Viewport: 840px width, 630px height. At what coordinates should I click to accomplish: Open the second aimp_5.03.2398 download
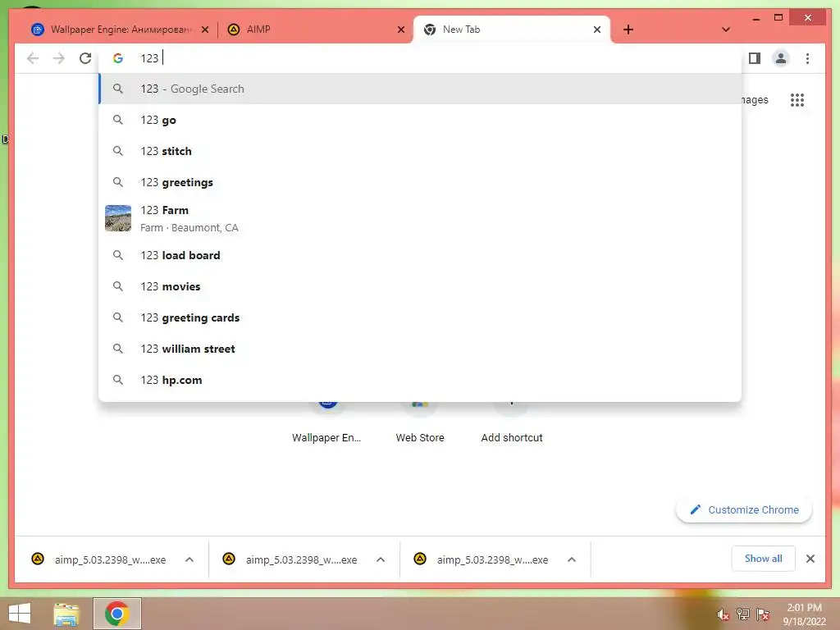(x=291, y=559)
